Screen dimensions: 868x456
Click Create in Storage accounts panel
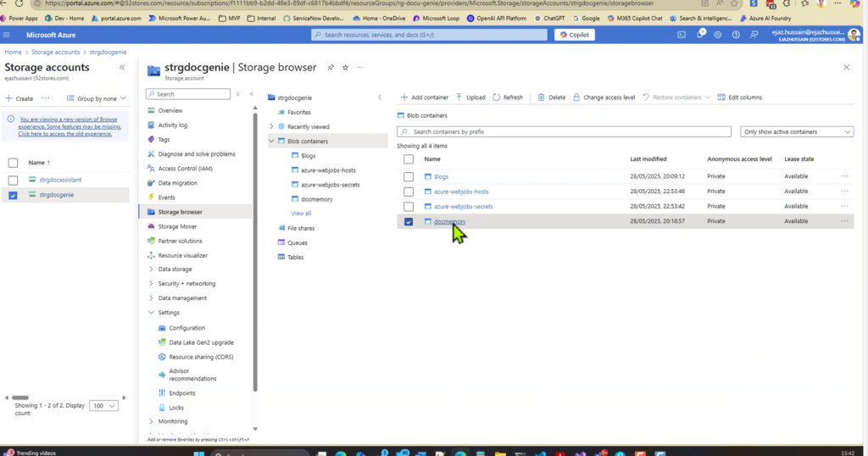(19, 98)
